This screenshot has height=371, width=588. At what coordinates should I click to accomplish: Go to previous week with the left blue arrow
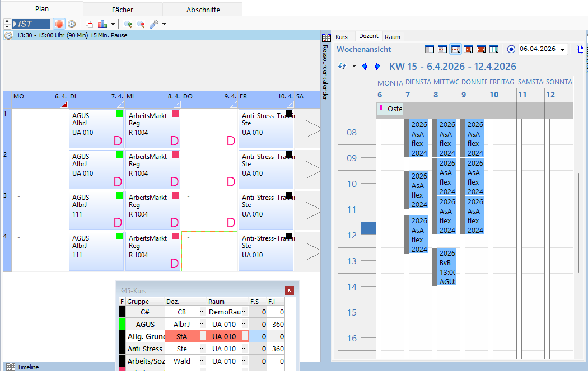365,67
